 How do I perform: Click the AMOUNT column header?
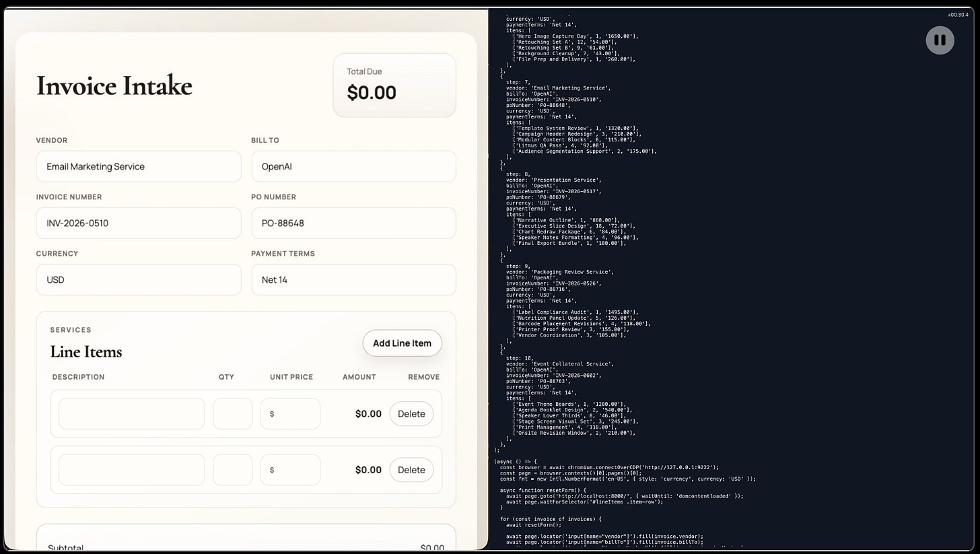pos(359,377)
